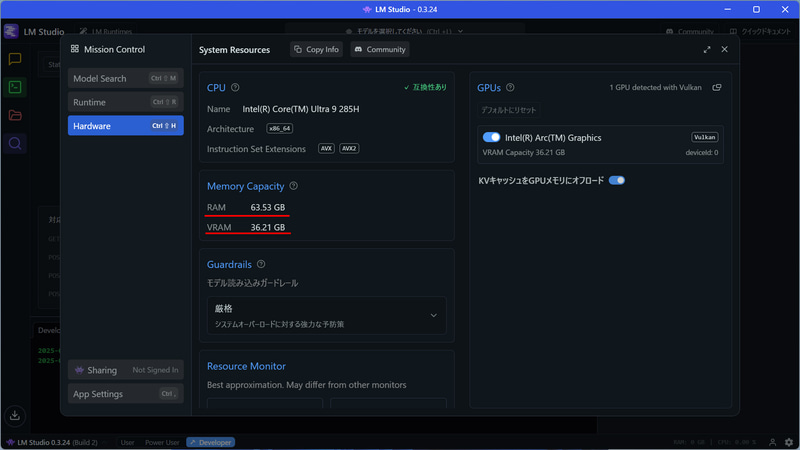Screen dimensions: 800x450
Task: Click the 'VRAM Capacity 36.21 GB' text on GPU card
Action: click(x=523, y=152)
